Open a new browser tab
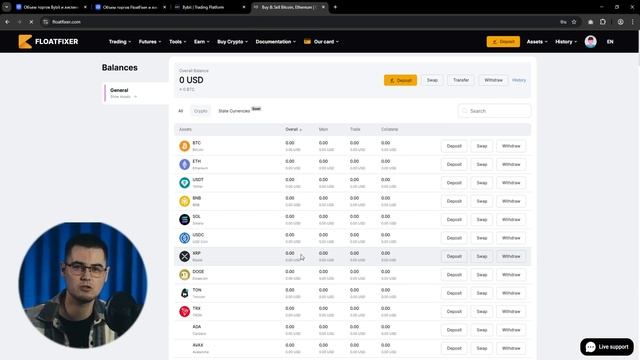The height and width of the screenshot is (360, 640). pyautogui.click(x=335, y=7)
